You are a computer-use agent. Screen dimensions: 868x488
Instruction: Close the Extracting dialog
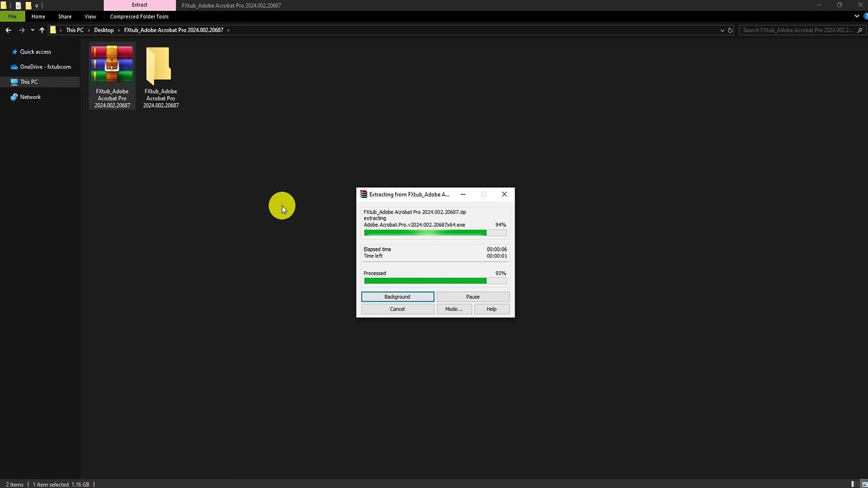coord(504,195)
